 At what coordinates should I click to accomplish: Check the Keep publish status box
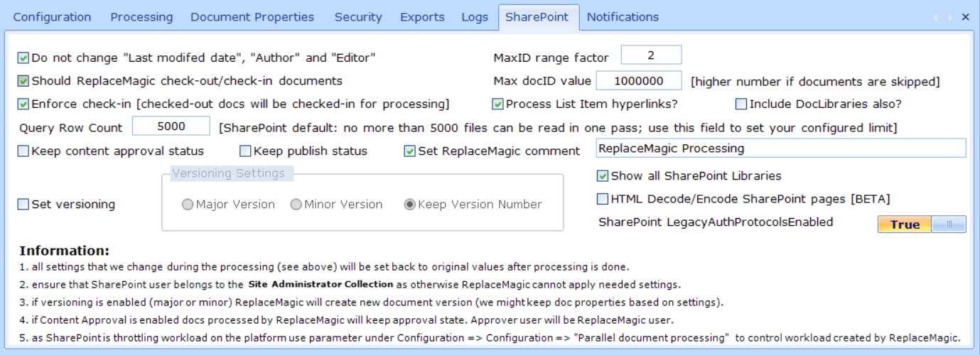point(245,151)
